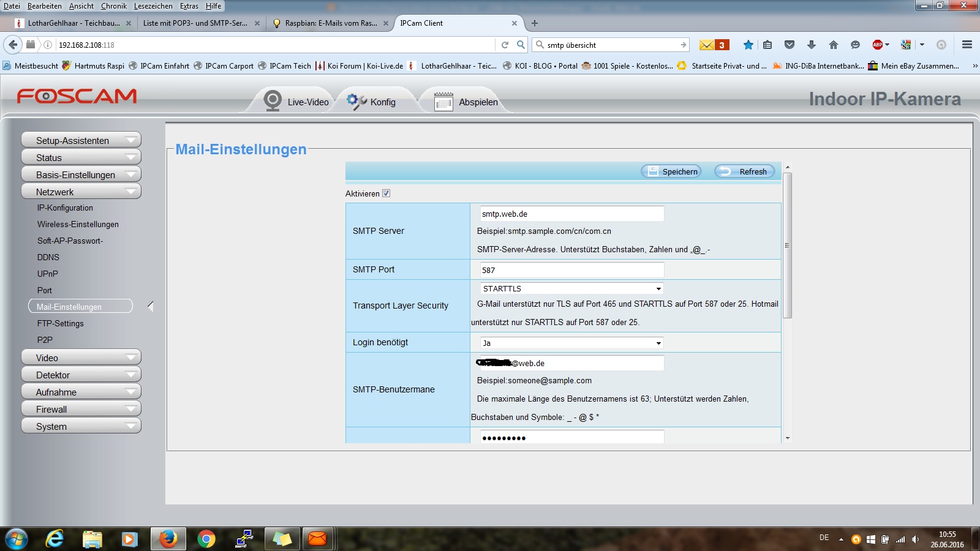Open the Konfig gears icon

tap(356, 101)
